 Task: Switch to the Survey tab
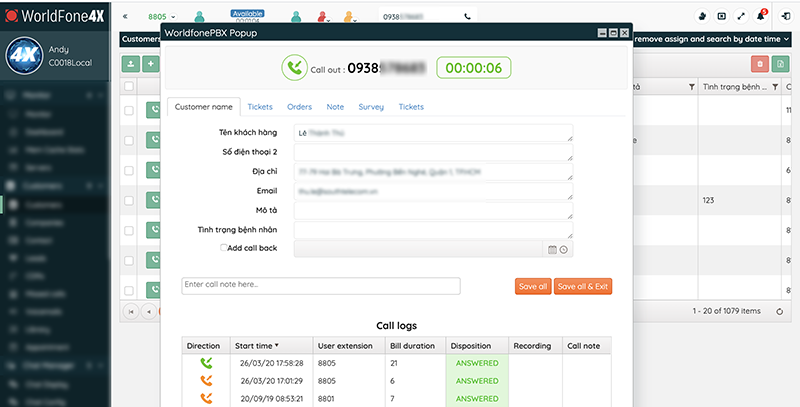click(371, 107)
